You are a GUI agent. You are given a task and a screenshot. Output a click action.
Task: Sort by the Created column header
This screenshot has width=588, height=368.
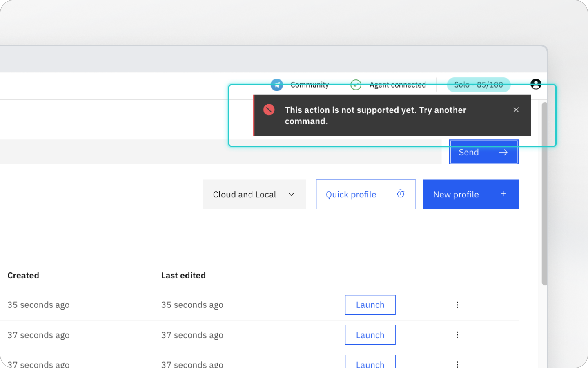click(x=23, y=275)
